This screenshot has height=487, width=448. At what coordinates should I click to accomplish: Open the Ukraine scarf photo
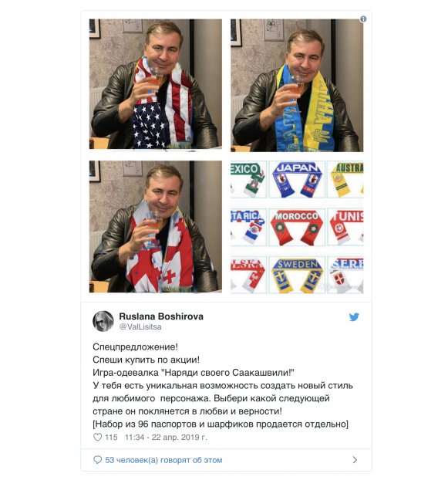(x=297, y=86)
